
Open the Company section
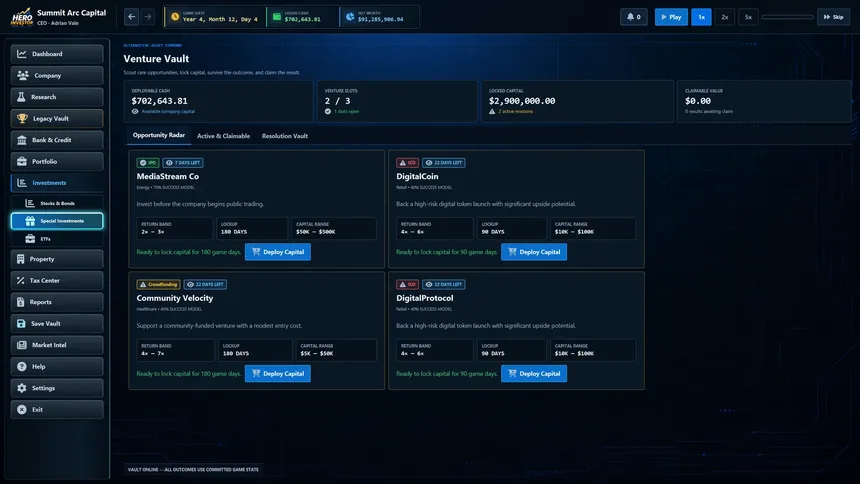click(x=56, y=75)
